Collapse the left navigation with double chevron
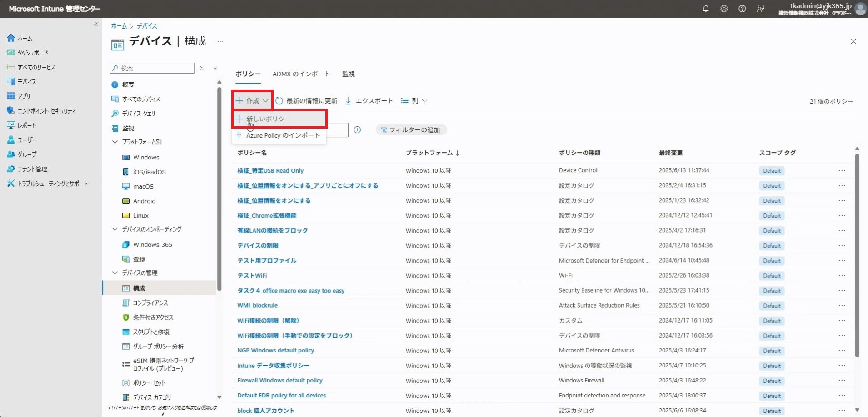This screenshot has height=417, width=868. click(x=96, y=24)
